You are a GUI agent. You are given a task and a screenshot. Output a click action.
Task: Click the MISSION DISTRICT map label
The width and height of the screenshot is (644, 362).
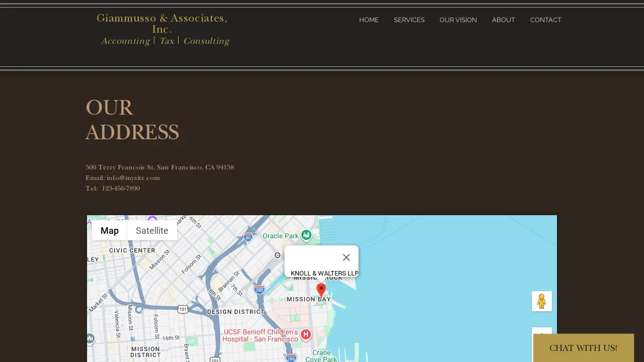pos(145,352)
